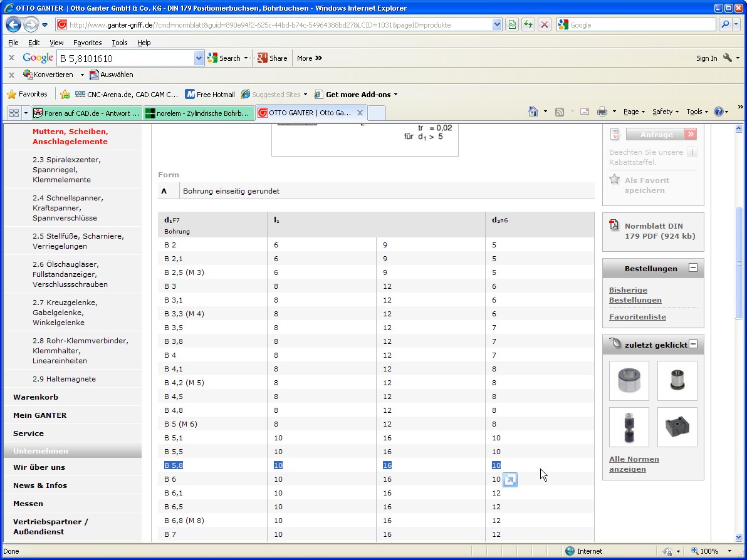This screenshot has width=747, height=560.
Task: Expand Suggested Sites dropdown
Action: [x=305, y=95]
